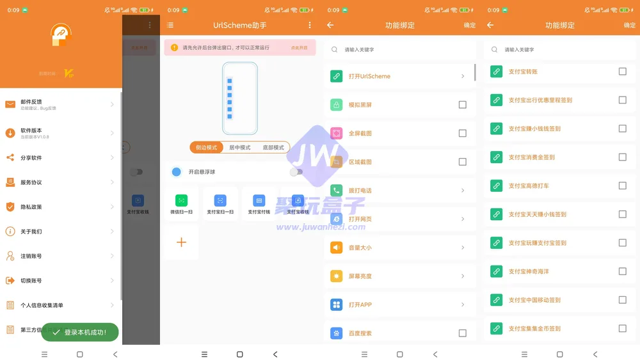Screen dimensions: 640x364
Task: Launch the 微信扫一扫 shortcut
Action: tap(181, 203)
